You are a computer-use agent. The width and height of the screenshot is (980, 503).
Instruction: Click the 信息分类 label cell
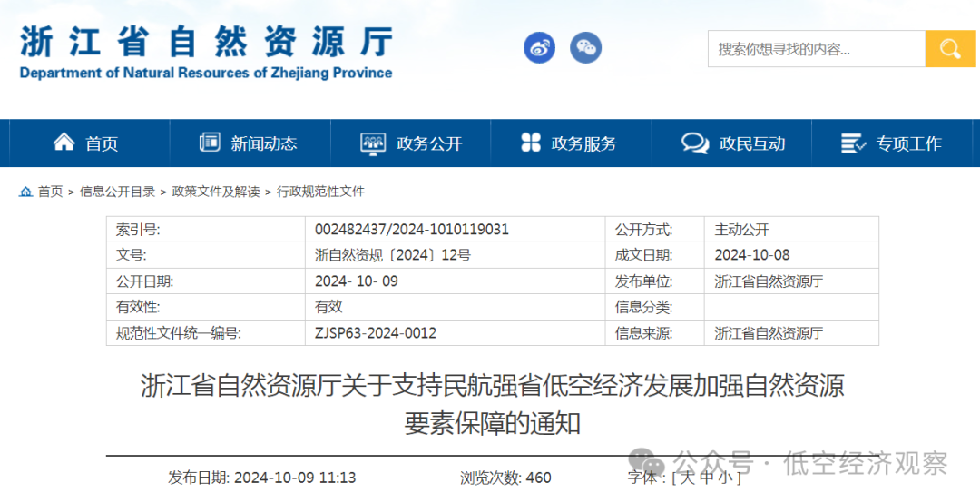pyautogui.click(x=654, y=307)
